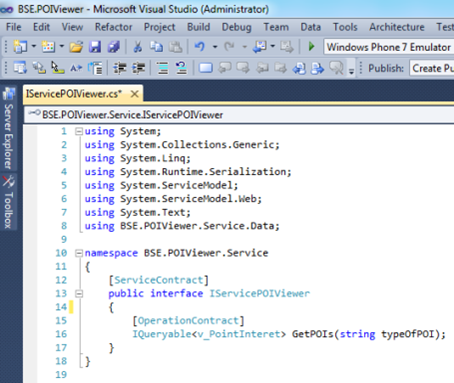Viewport: 454px width, 383px height.
Task: Click 'using System.Linq;' on line 3
Action: click(x=138, y=158)
